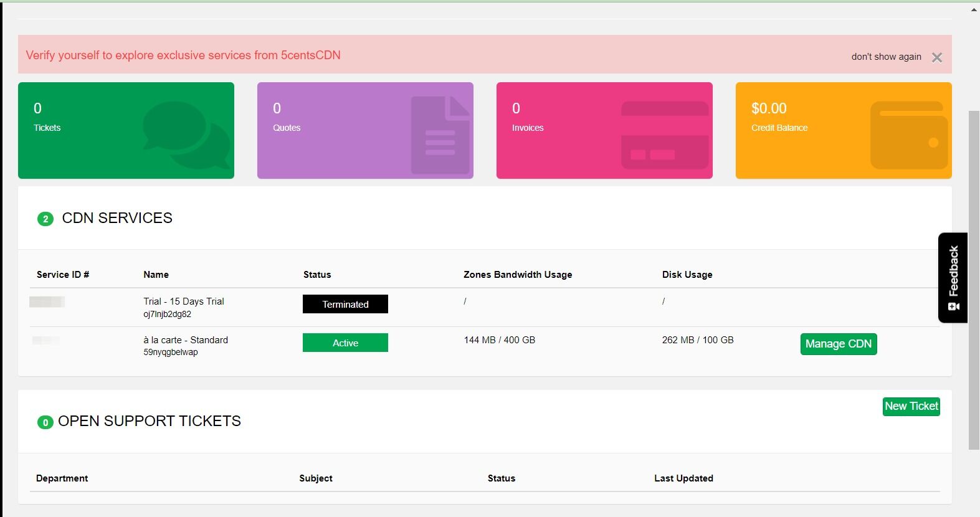Click the credit card icon on Invoices card

[x=665, y=135]
